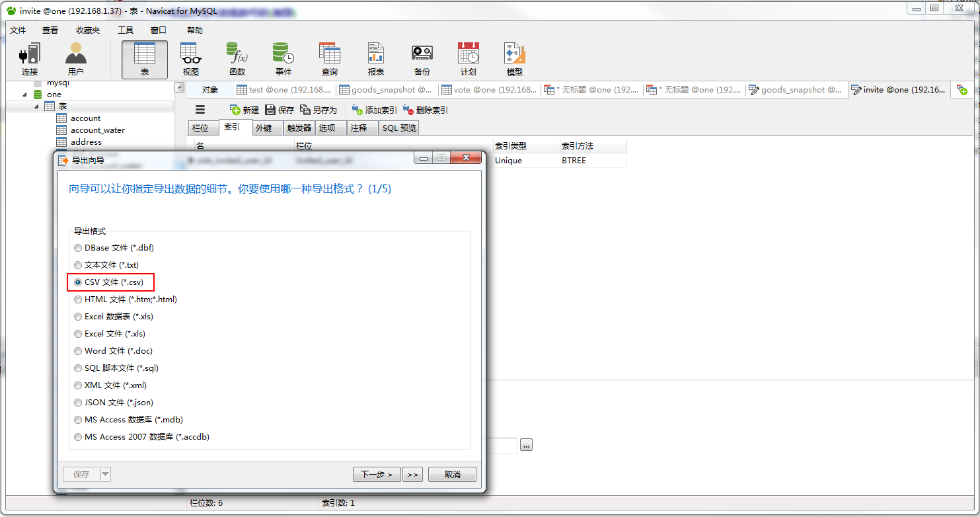This screenshot has height=517, width=980.
Task: Open the 报表 reports section
Action: point(376,60)
